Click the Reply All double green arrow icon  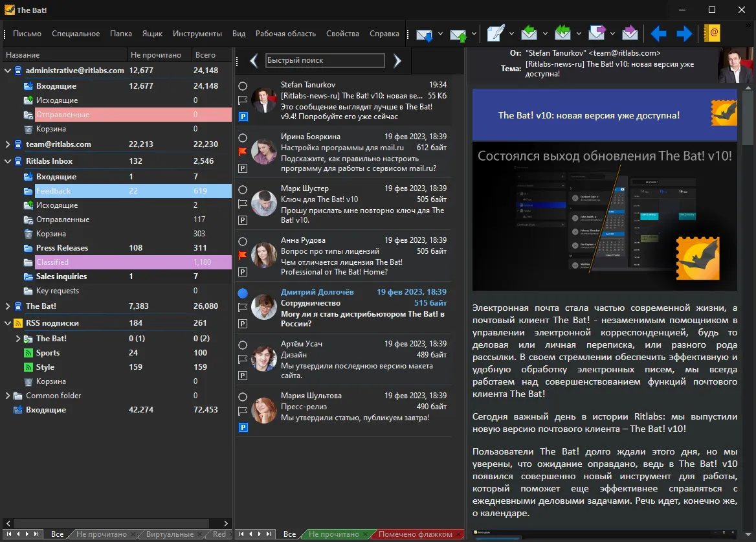click(562, 33)
